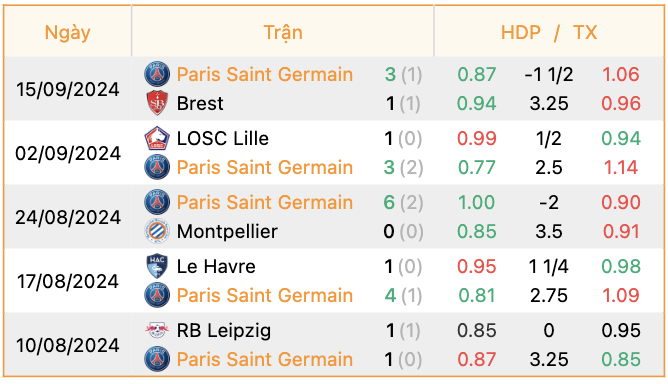Open the Montpellier team name link
The width and height of the screenshot is (668, 384).
click(227, 231)
